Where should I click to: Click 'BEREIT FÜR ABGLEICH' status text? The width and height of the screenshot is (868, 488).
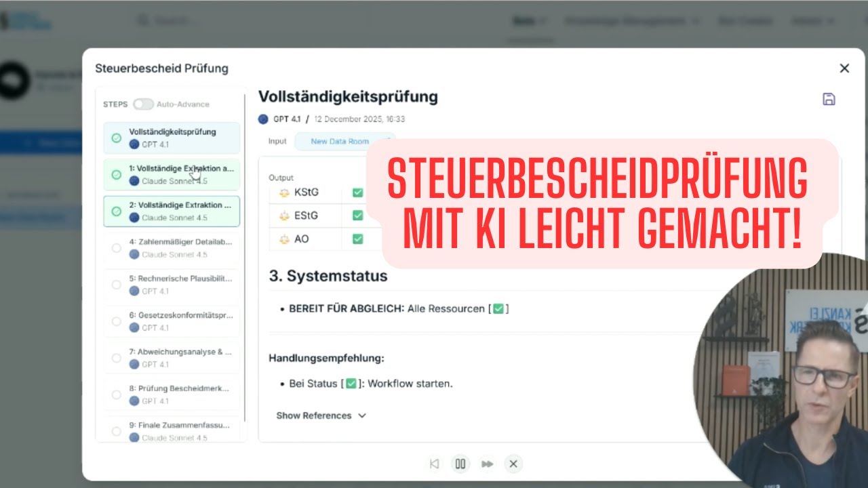pos(347,308)
